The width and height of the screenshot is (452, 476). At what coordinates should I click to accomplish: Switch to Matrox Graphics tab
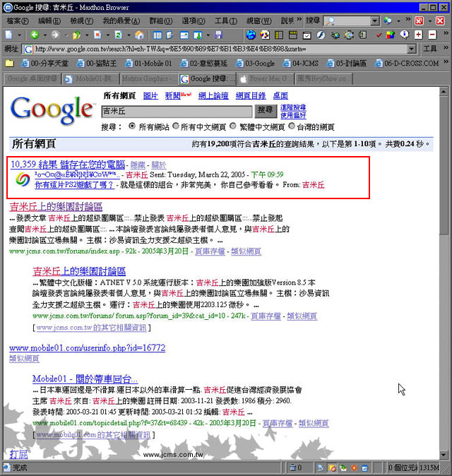148,79
